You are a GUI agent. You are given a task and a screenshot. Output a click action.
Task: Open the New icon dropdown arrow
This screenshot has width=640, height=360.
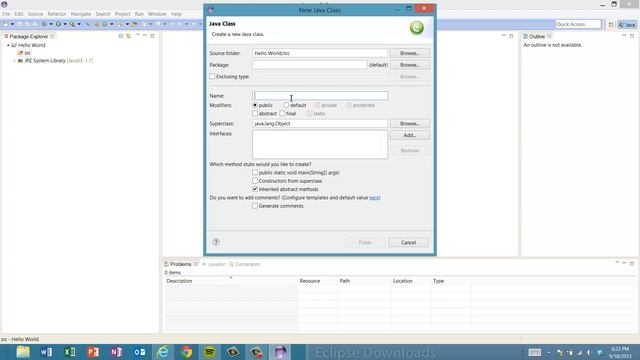pyautogui.click(x=12, y=24)
